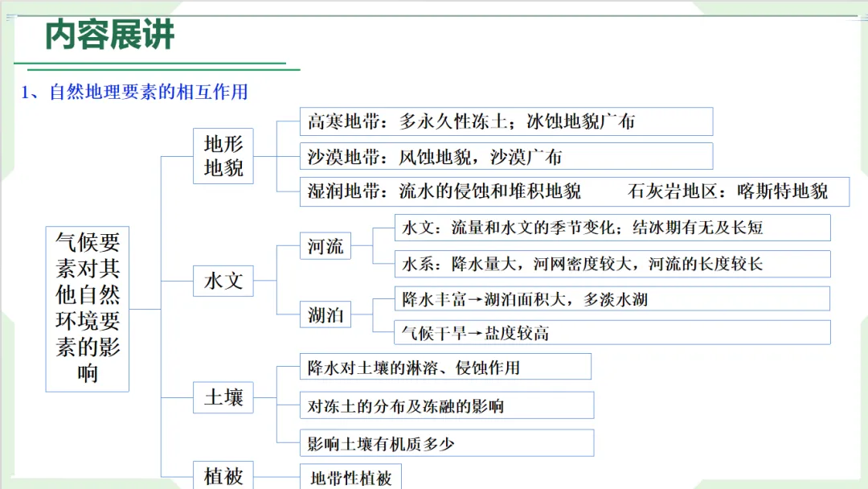Click 降水丰富→湖泊面积大 box
The image size is (868, 489).
tap(612, 299)
